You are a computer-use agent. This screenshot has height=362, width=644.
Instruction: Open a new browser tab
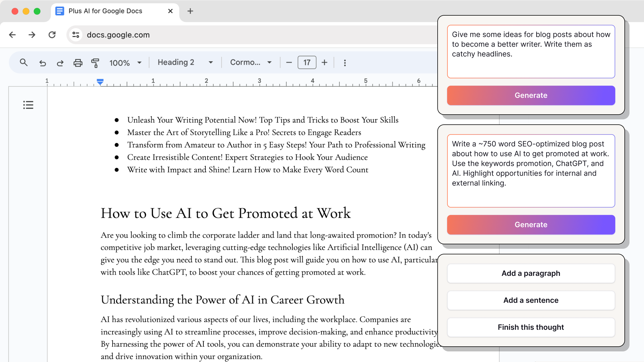[x=190, y=11]
